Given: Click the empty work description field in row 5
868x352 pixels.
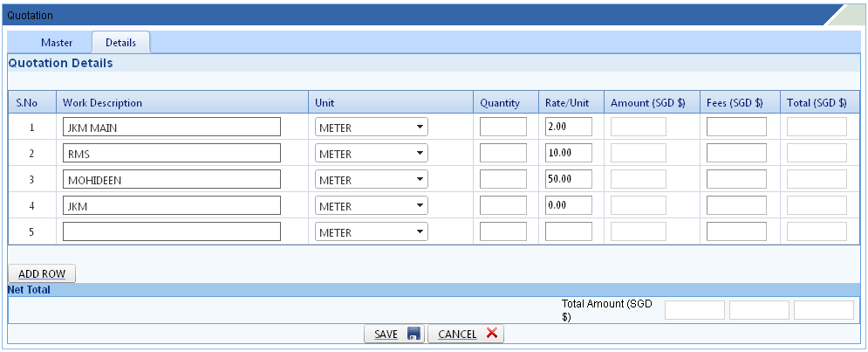Looking at the screenshot, I should click(172, 231).
